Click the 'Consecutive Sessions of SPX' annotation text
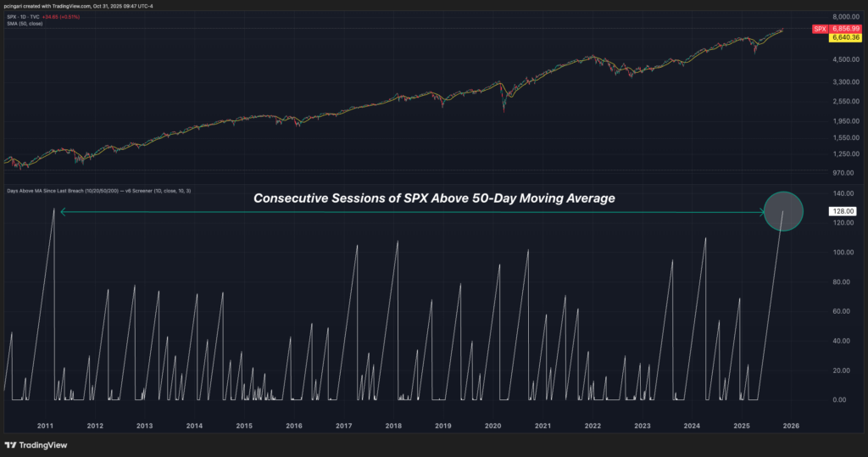The width and height of the screenshot is (868, 457). click(x=433, y=198)
